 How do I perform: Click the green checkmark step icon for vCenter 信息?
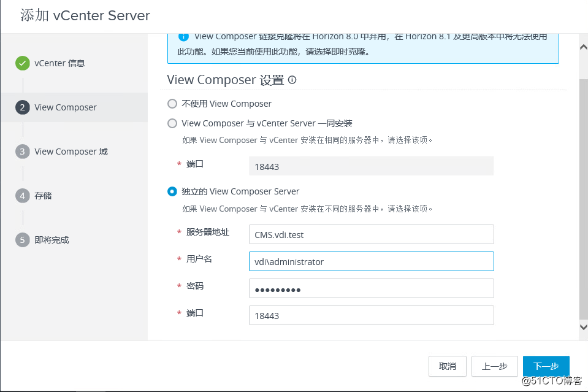tap(23, 63)
